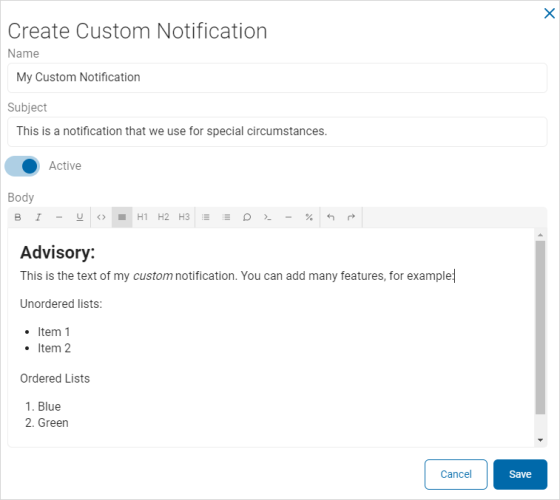Screen dimensions: 560x500
Task: Toggle the Active switch off
Action: click(x=22, y=166)
